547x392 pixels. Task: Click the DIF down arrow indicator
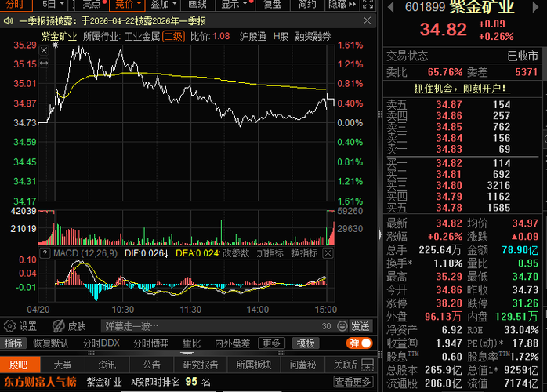(x=166, y=254)
